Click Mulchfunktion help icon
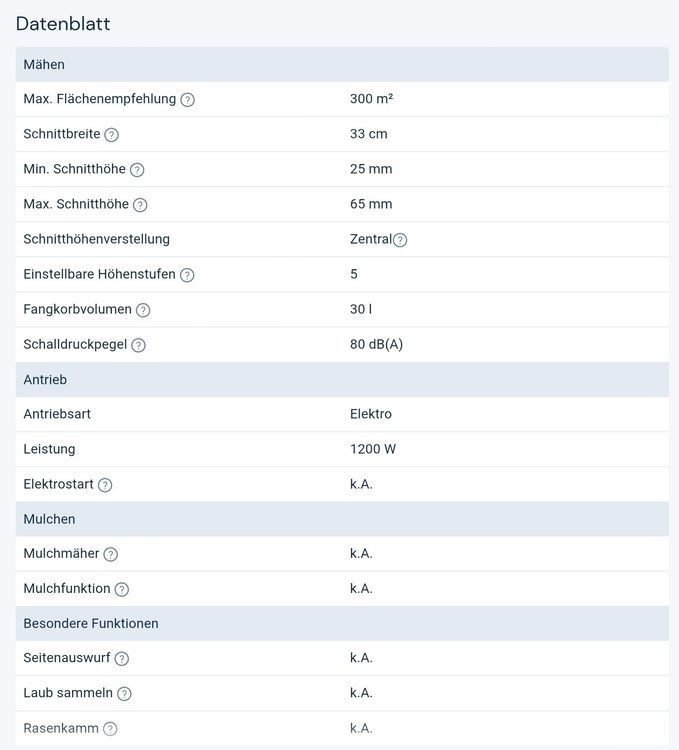 pos(122,589)
